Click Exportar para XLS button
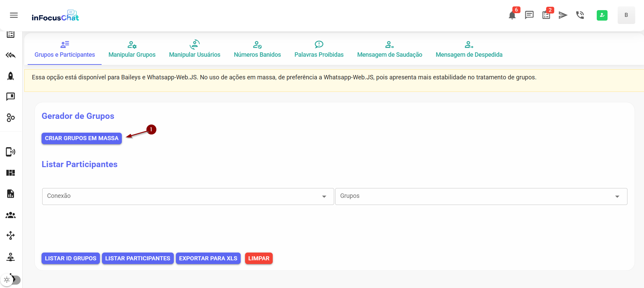This screenshot has height=288, width=644. tap(208, 258)
